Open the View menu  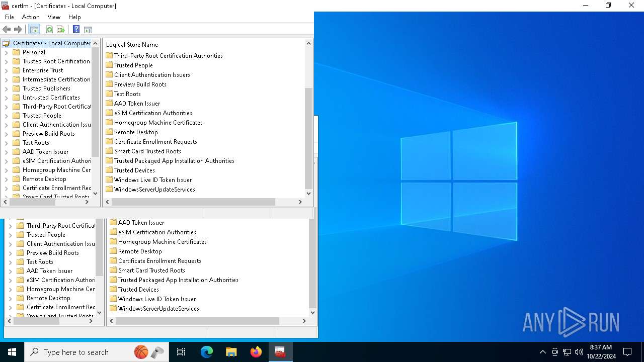click(x=54, y=17)
